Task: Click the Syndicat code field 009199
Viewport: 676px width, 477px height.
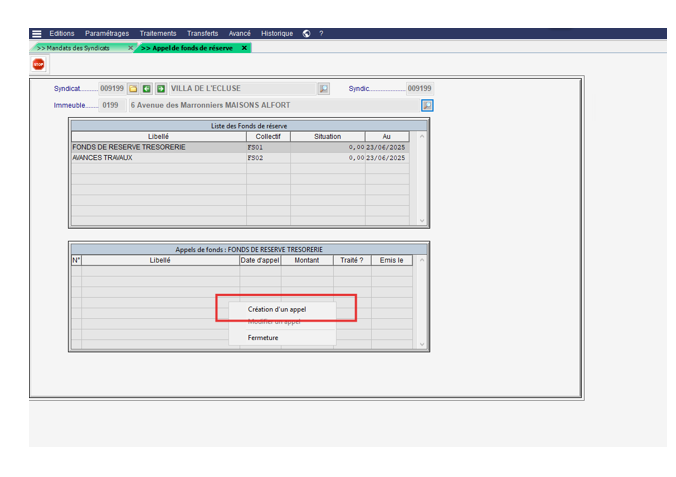Action: point(112,89)
